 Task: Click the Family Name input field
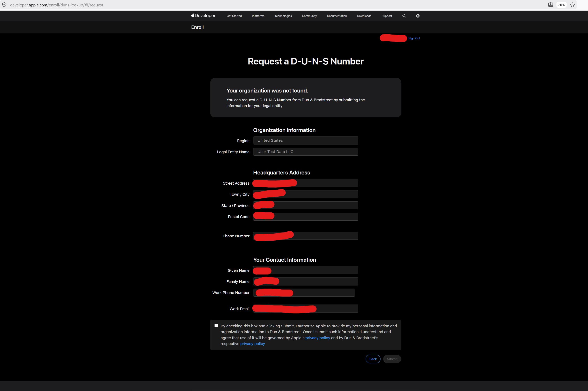[306, 282]
